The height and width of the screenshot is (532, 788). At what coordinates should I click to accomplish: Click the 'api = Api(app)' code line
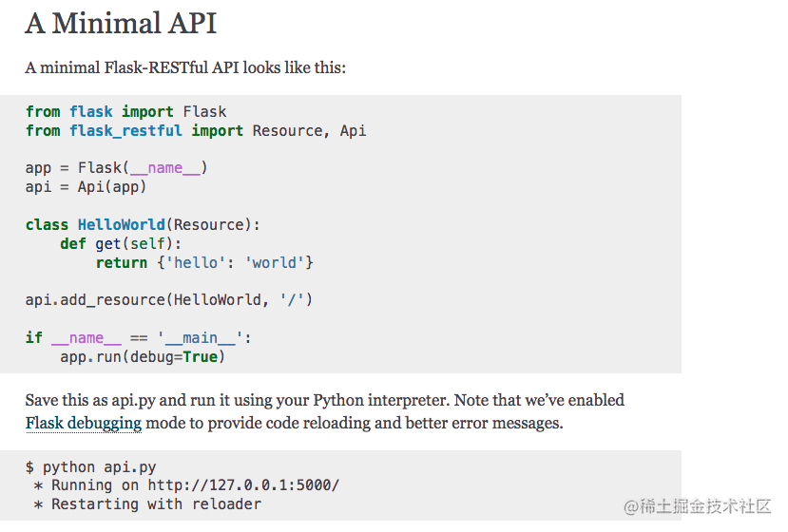(86, 187)
